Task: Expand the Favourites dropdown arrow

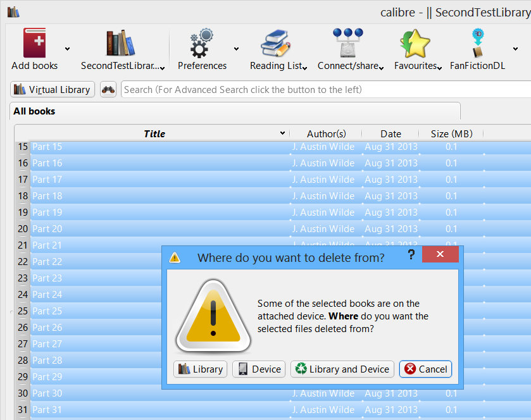Action: click(440, 68)
